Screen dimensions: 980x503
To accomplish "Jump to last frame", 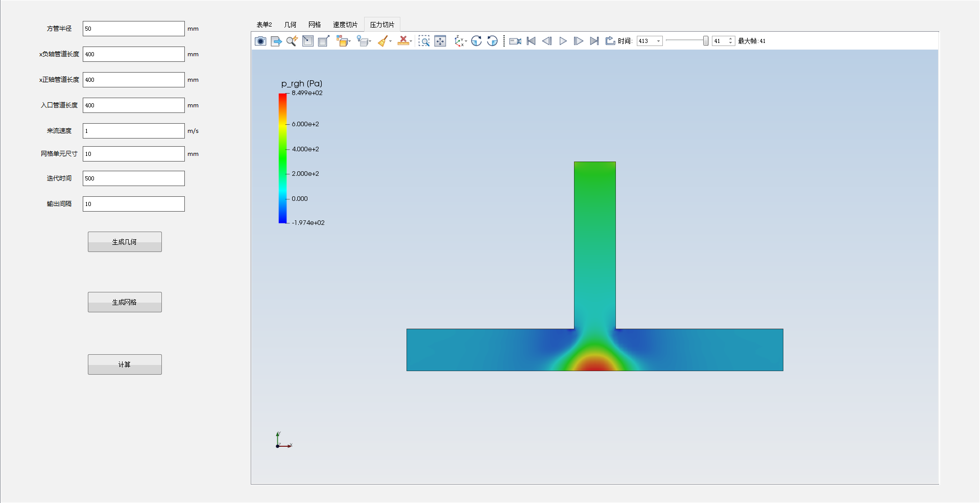I will click(594, 41).
